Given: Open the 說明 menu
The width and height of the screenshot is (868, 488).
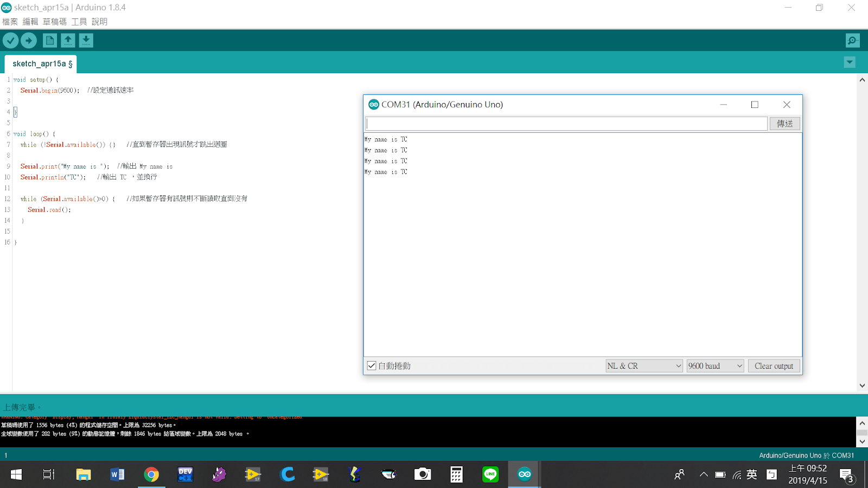Looking at the screenshot, I should coord(99,22).
